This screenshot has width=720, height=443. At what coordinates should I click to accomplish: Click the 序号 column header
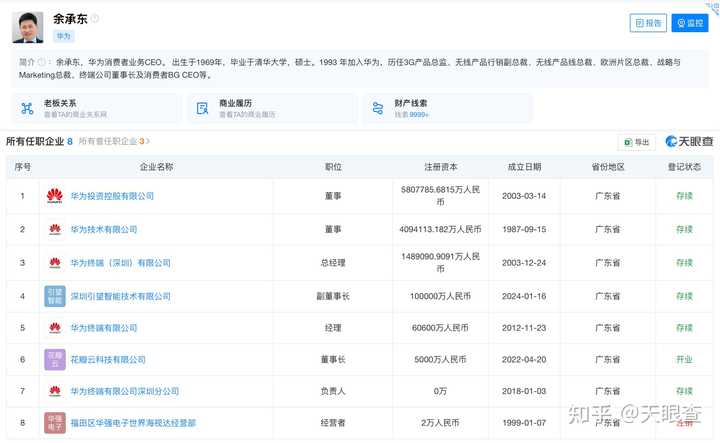pos(22,167)
